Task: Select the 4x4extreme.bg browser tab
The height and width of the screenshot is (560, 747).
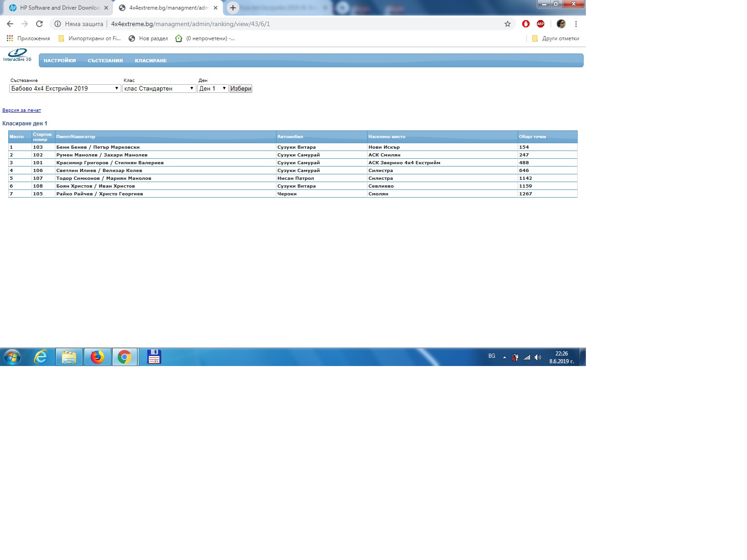Action: click(168, 8)
